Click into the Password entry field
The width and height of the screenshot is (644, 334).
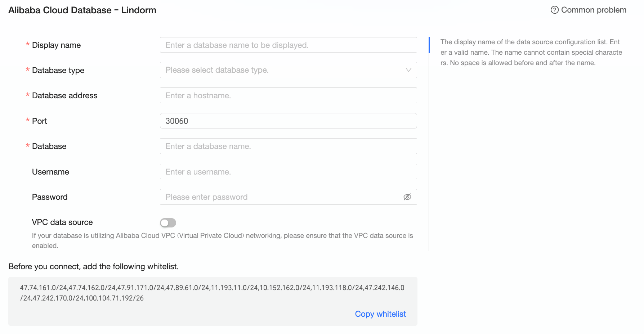[x=281, y=197]
